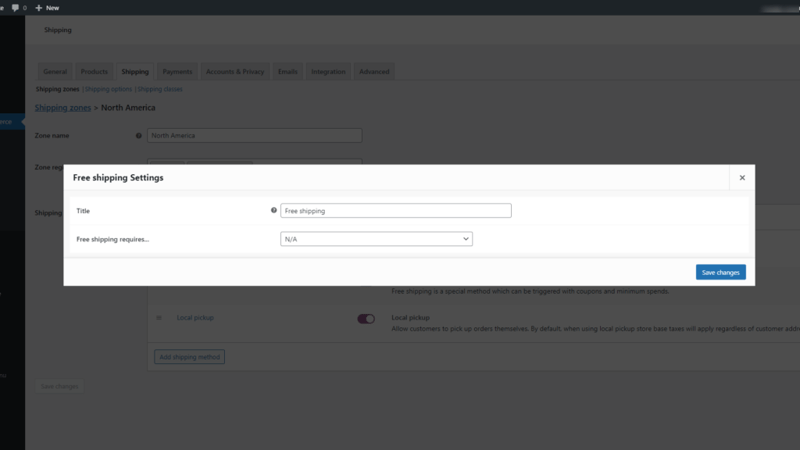Screen dimensions: 800x450
Task: Click the Add shipping method button
Action: click(189, 357)
